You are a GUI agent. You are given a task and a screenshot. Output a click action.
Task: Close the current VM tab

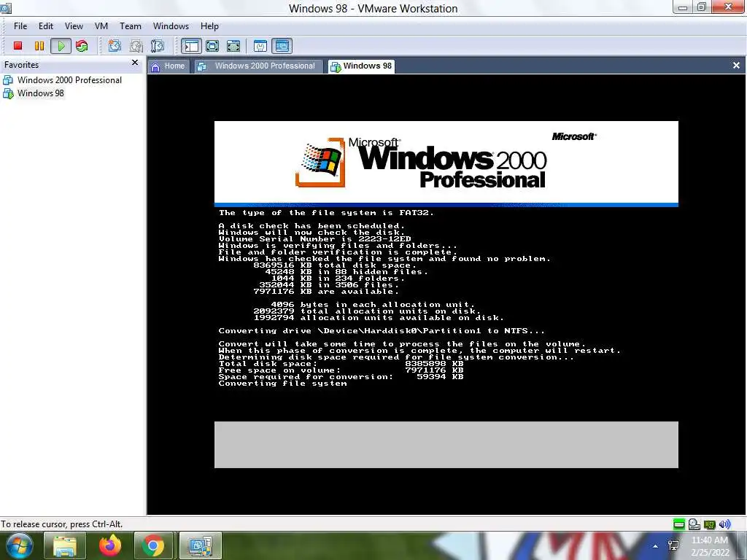(x=736, y=66)
